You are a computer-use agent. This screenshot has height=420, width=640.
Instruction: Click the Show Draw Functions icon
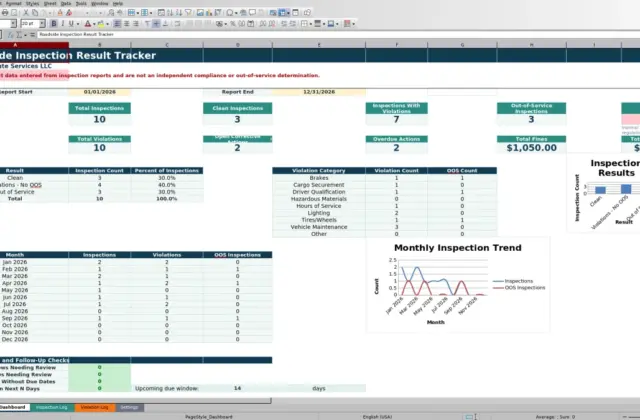click(x=307, y=13)
